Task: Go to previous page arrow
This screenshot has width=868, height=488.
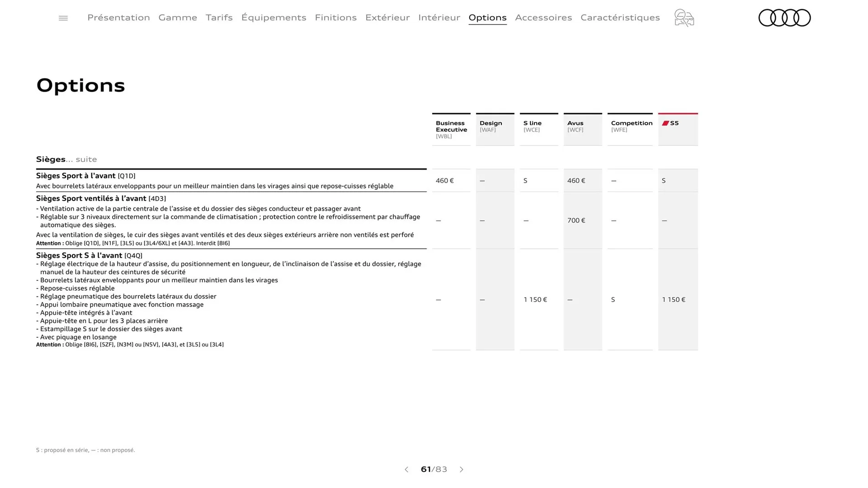Action: [x=406, y=469]
